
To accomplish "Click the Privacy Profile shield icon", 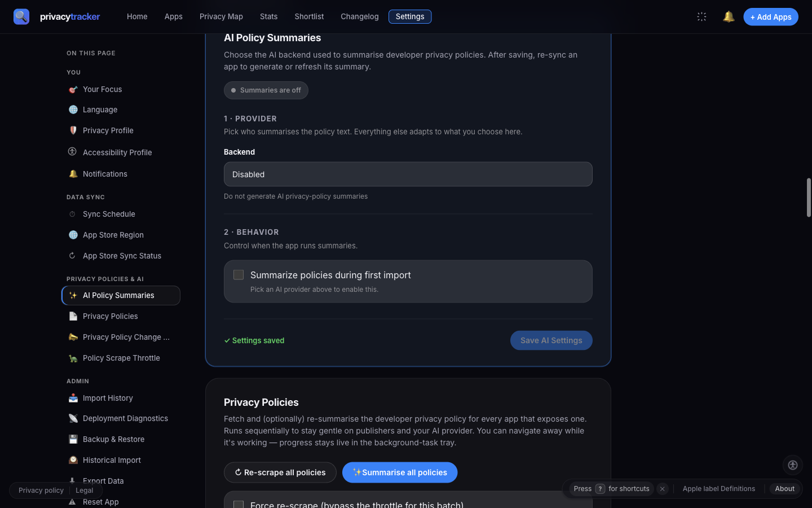I will point(73,130).
